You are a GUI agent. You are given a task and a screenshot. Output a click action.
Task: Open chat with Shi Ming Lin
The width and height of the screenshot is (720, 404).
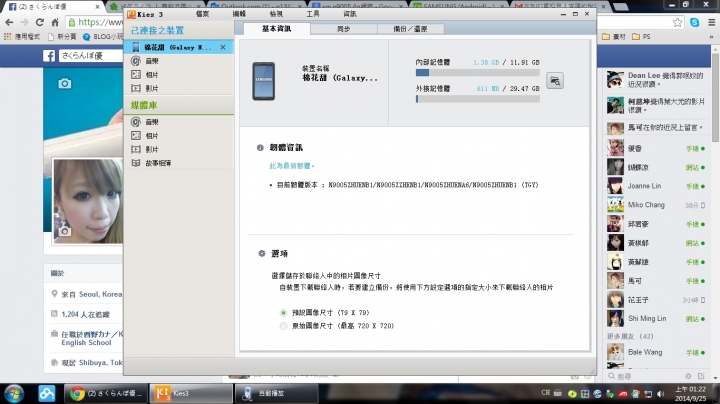click(x=657, y=319)
